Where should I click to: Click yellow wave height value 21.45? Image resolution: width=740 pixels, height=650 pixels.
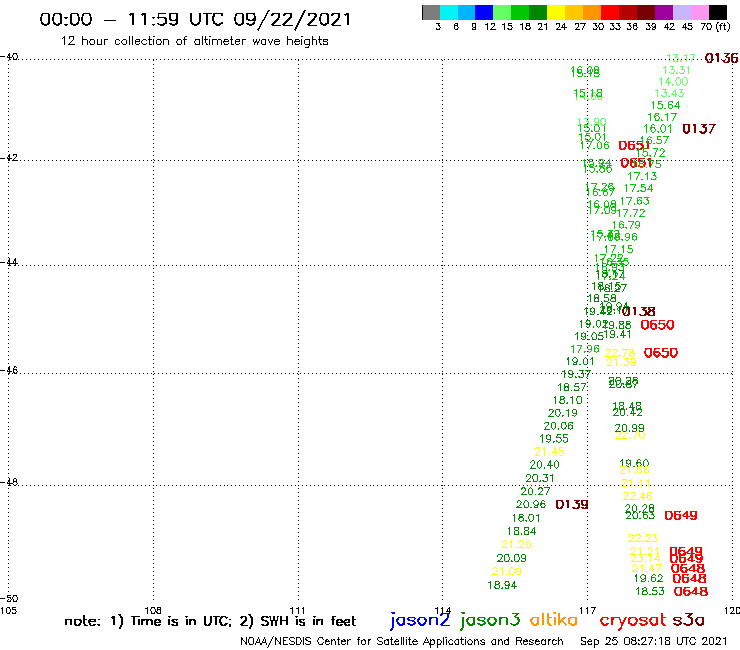[549, 452]
